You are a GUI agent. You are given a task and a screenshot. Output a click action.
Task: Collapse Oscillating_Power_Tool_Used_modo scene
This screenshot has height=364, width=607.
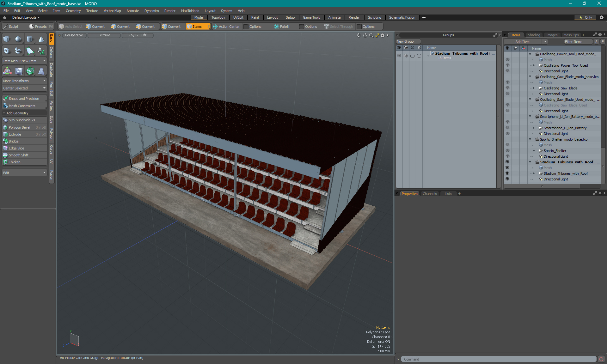click(x=530, y=54)
